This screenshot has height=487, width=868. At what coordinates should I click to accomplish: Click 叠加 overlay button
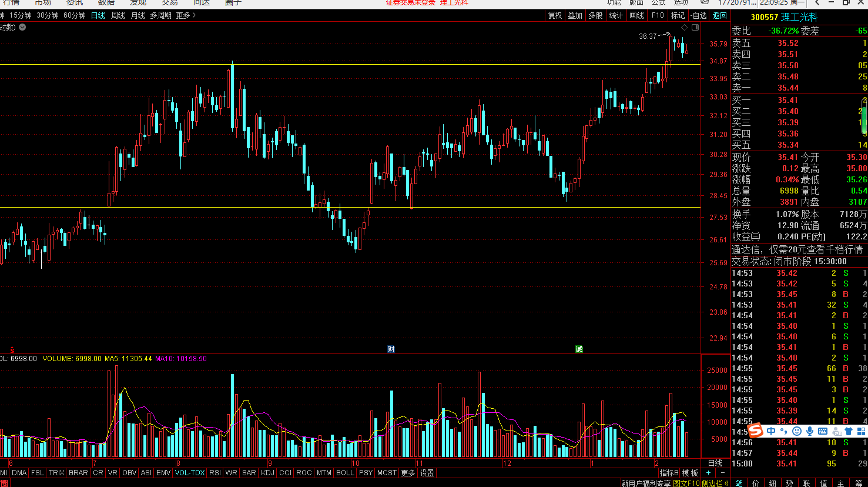coord(575,15)
